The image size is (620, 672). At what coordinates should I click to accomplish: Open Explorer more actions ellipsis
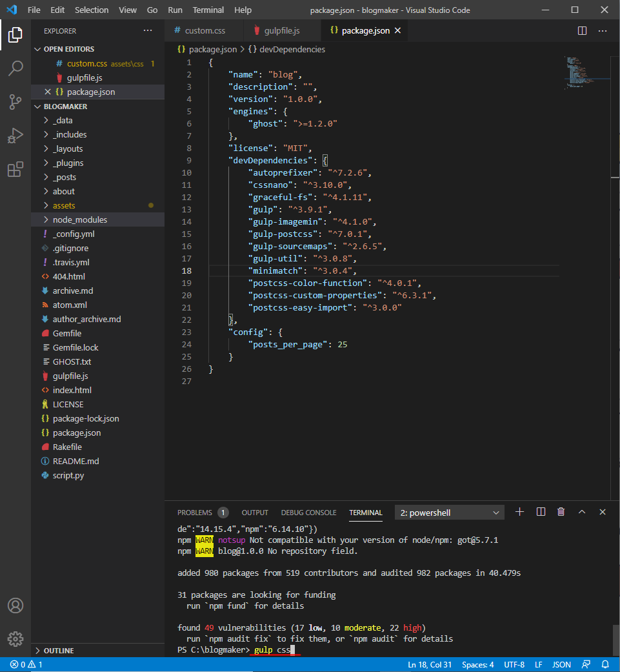click(148, 31)
